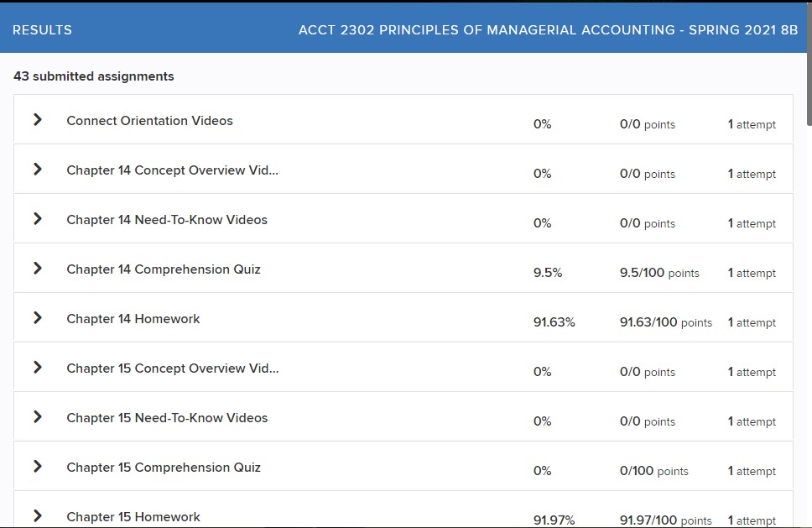This screenshot has height=528, width=812.
Task: Open Connect Orientation Videos assignment title
Action: [x=149, y=121]
